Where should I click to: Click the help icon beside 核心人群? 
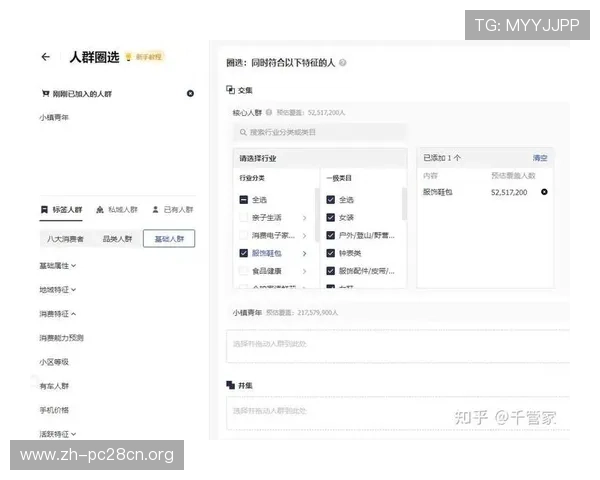point(269,113)
